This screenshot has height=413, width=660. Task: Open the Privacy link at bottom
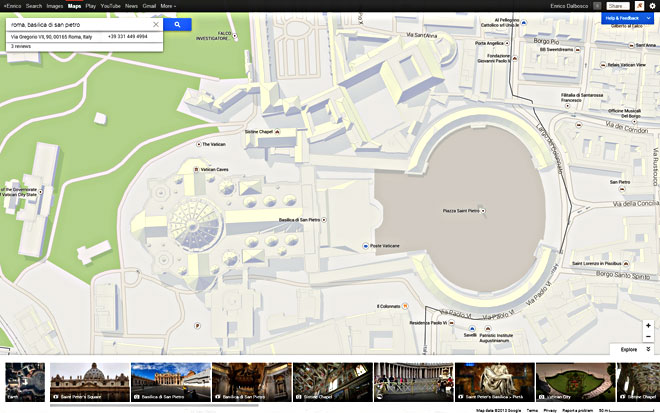550,410
